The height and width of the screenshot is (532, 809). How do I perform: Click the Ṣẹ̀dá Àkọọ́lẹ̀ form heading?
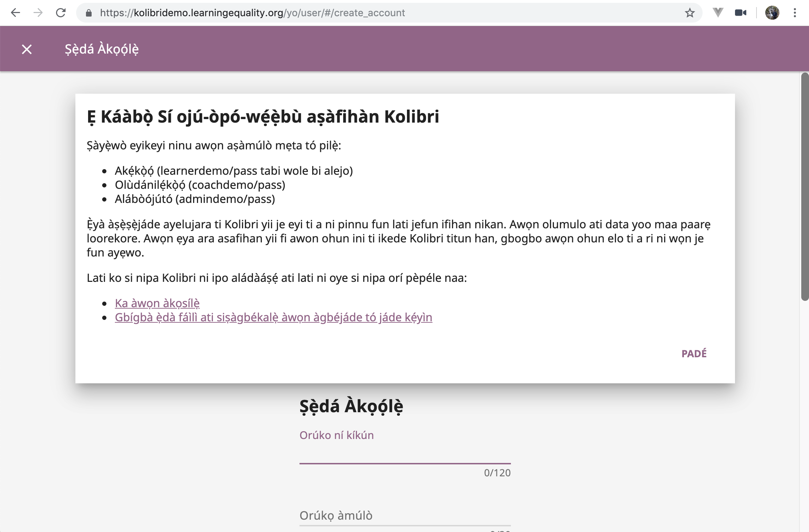click(x=351, y=406)
